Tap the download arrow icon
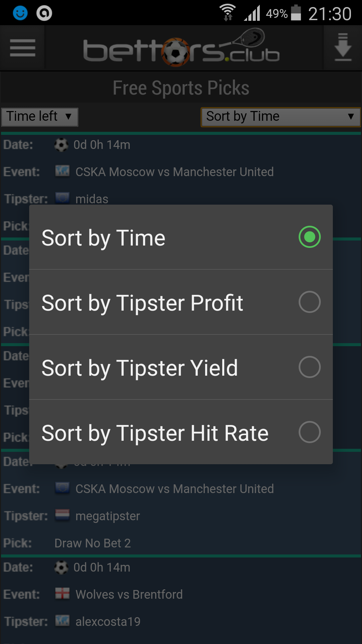This screenshot has height=644, width=362. point(343,48)
